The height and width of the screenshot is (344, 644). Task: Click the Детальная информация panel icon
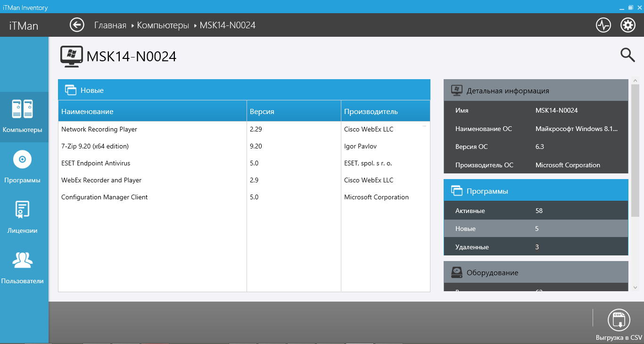456,90
